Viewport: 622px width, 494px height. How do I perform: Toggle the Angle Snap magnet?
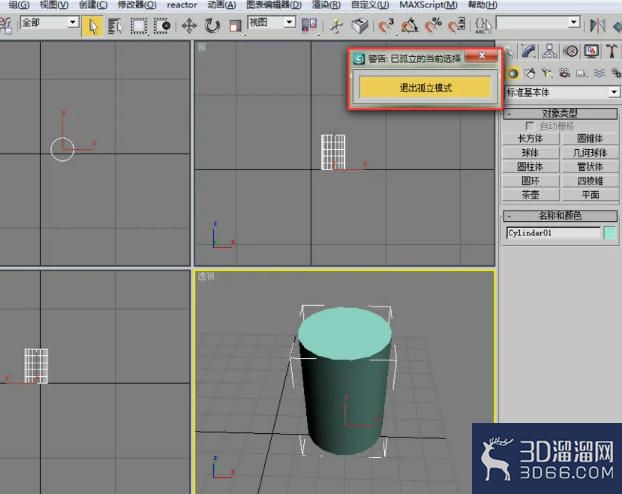(409, 27)
